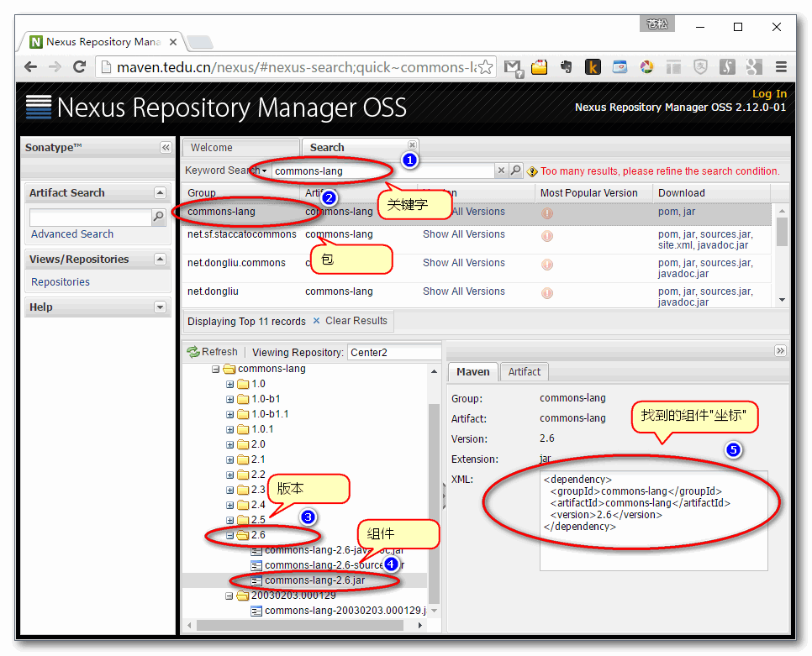This screenshot has width=812, height=656.
Task: Collapse the commons-lang tree folder
Action: 215,370
